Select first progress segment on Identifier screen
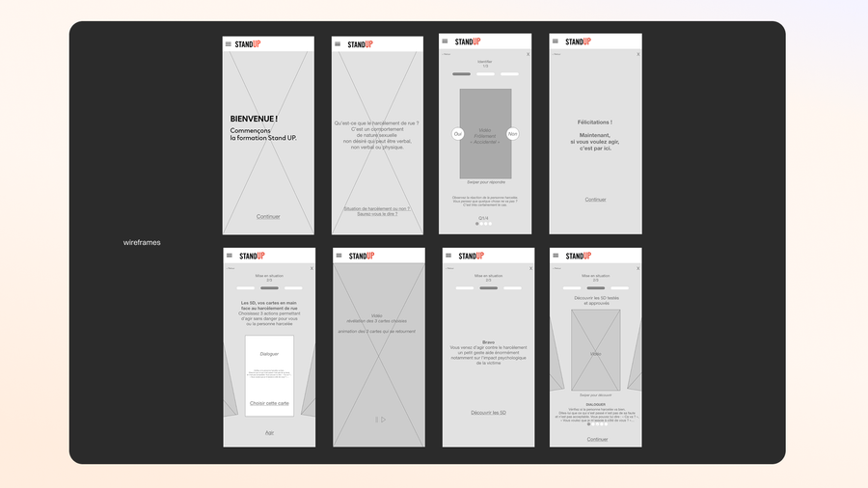 pos(462,74)
